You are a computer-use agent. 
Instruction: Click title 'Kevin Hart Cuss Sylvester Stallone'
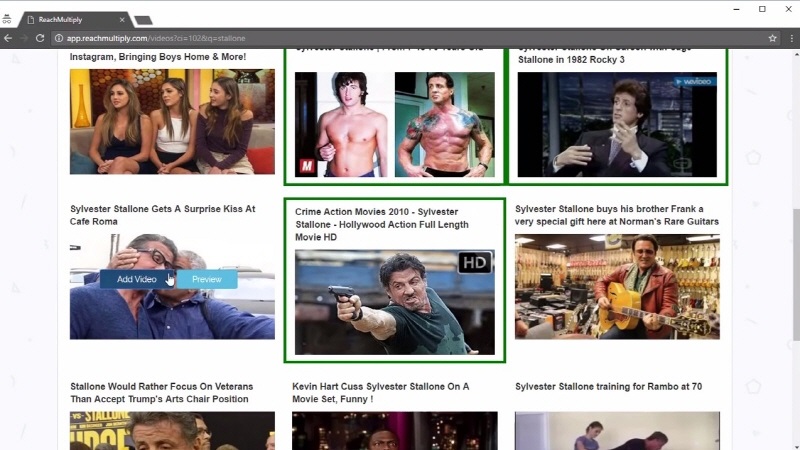pyautogui.click(x=381, y=392)
